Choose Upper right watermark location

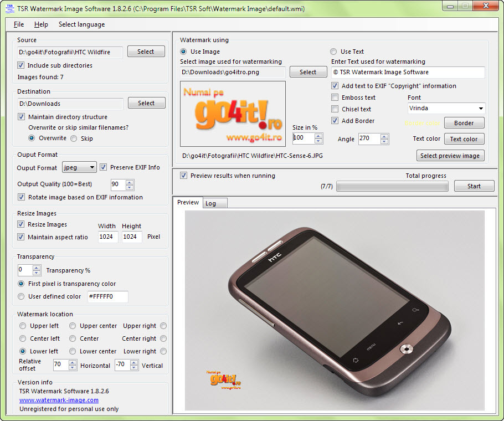pos(163,326)
